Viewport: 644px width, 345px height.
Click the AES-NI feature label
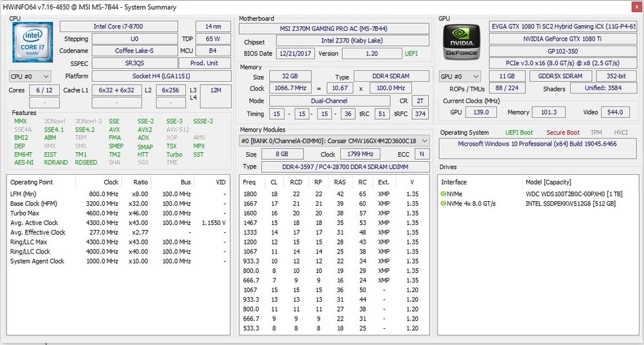pos(24,163)
